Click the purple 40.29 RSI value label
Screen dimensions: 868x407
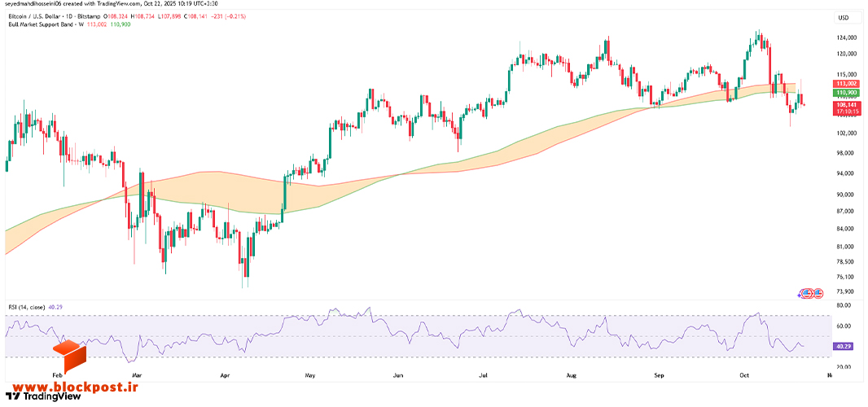pyautogui.click(x=843, y=347)
